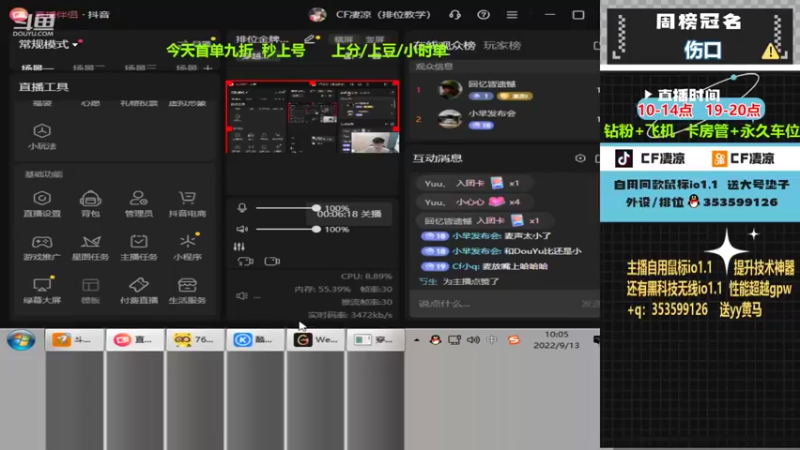The width and height of the screenshot is (800, 450).
Task: Open 直播设置 live settings
Action: tap(42, 204)
